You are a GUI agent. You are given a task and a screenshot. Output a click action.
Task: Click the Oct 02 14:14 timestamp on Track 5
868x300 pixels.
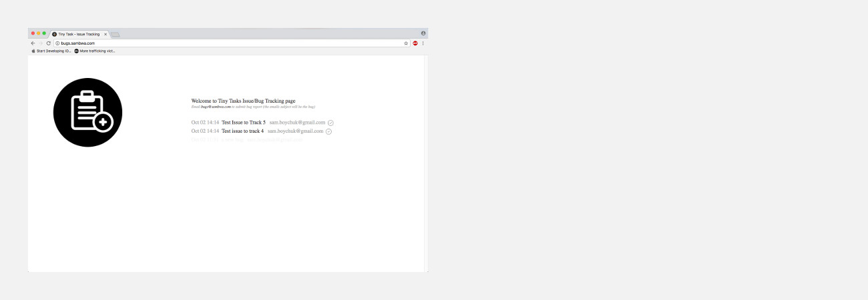tap(205, 123)
